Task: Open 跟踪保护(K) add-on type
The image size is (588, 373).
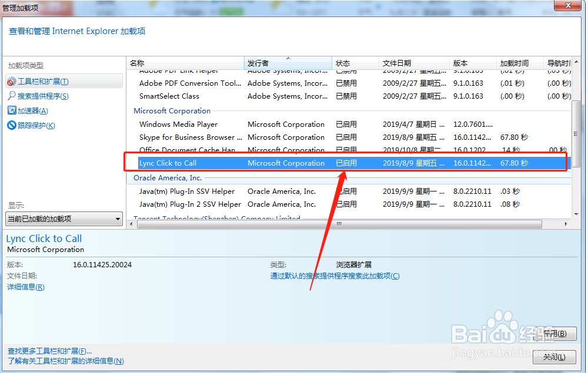Action: point(36,126)
